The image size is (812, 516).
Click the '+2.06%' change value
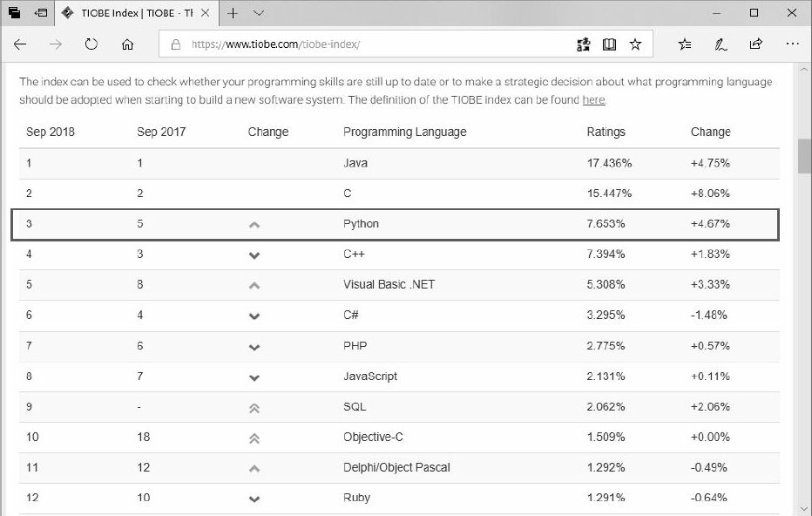(710, 406)
